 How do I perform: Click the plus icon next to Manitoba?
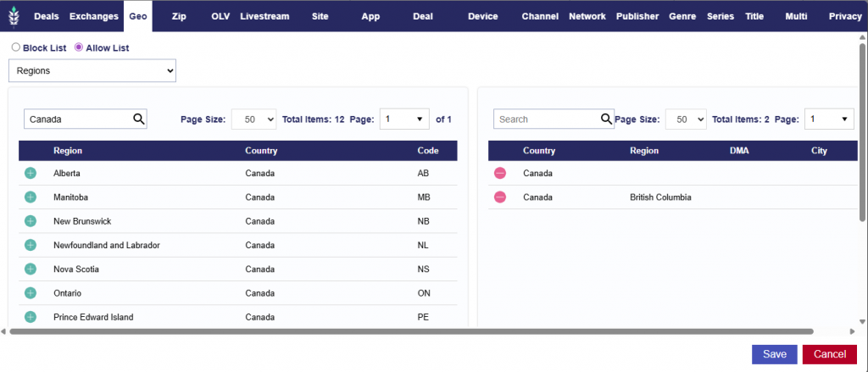[x=31, y=197]
